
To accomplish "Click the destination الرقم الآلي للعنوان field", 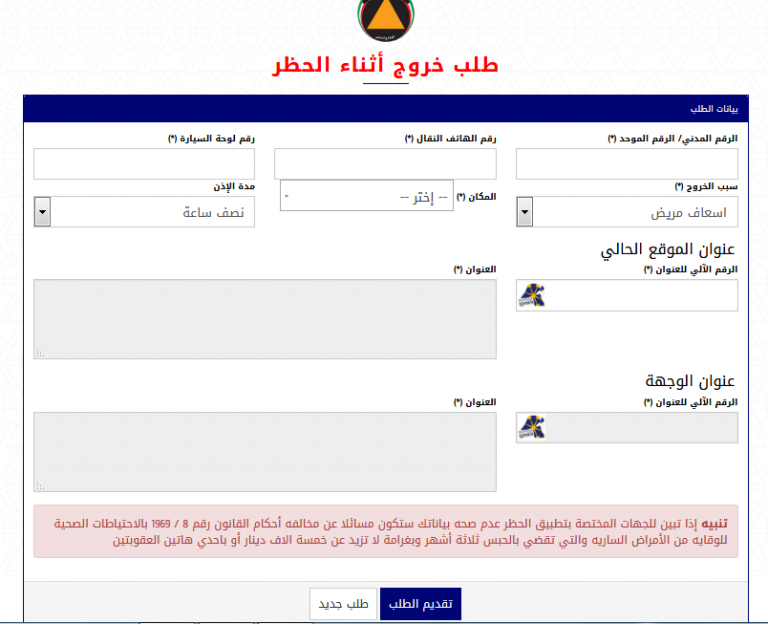I will 627,428.
